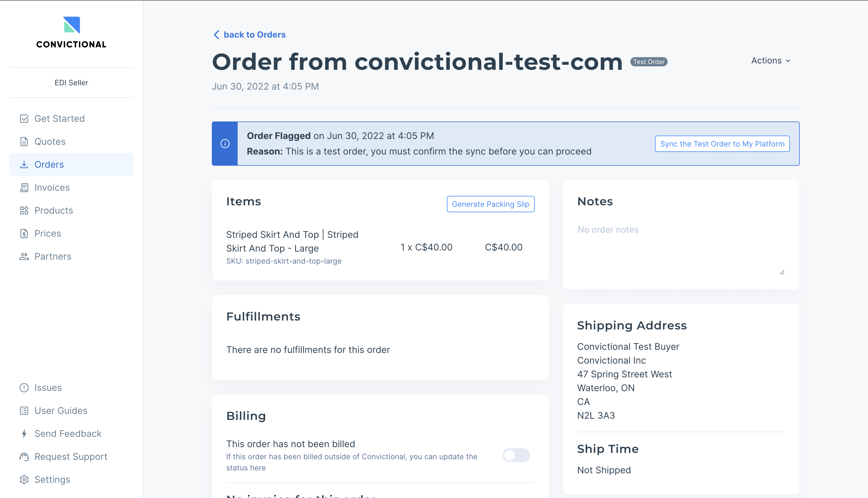
Task: Click the Settings gear icon
Action: [x=24, y=480]
